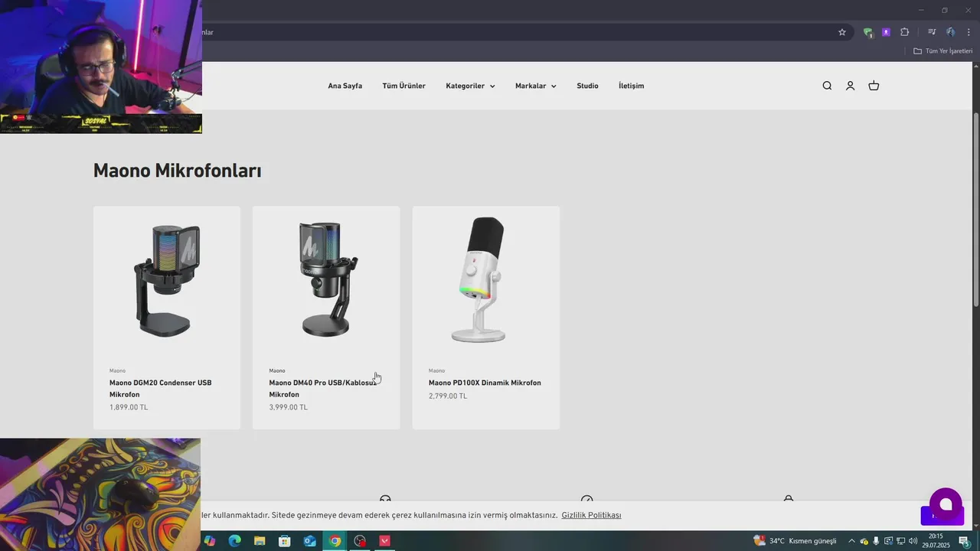This screenshot has width=980, height=551.
Task: Click the 1,899.00 TL price
Action: pos(129,407)
